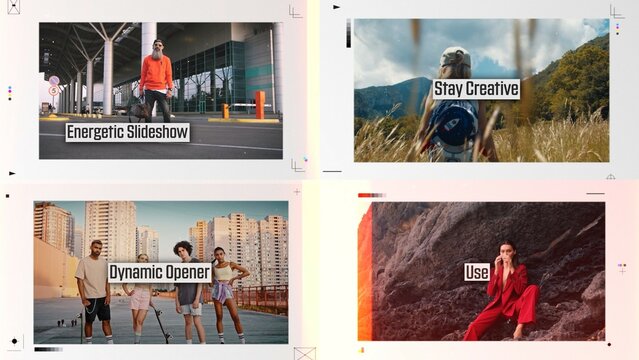This screenshot has width=639, height=360.
Task: Click the "Energetic Slideshow" title label
Action: (128, 133)
